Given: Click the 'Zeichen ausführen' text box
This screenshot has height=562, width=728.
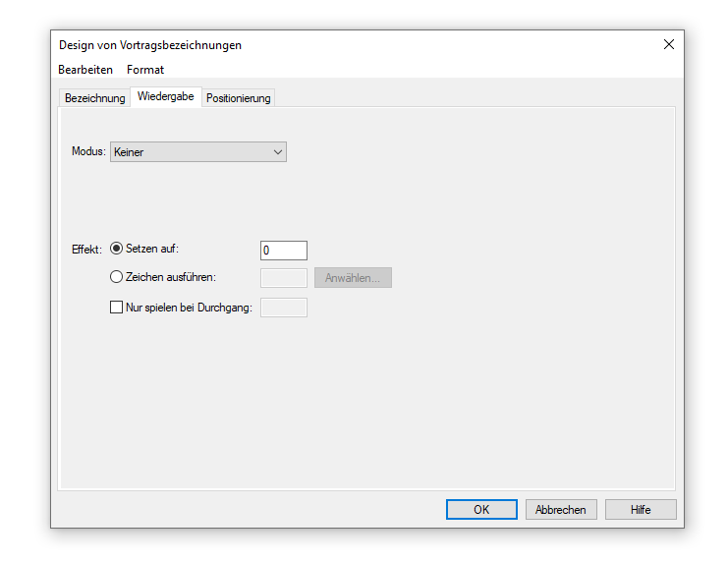Looking at the screenshot, I should (x=283, y=278).
